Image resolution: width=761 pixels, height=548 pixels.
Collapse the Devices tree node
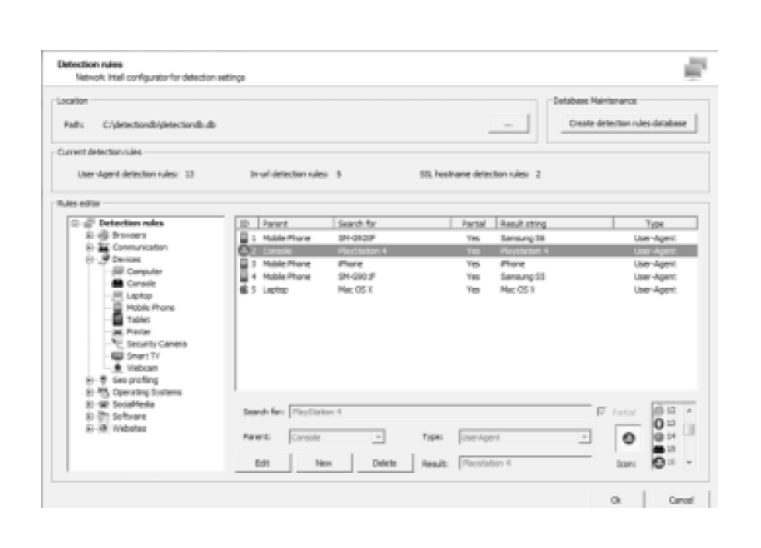tap(89, 260)
